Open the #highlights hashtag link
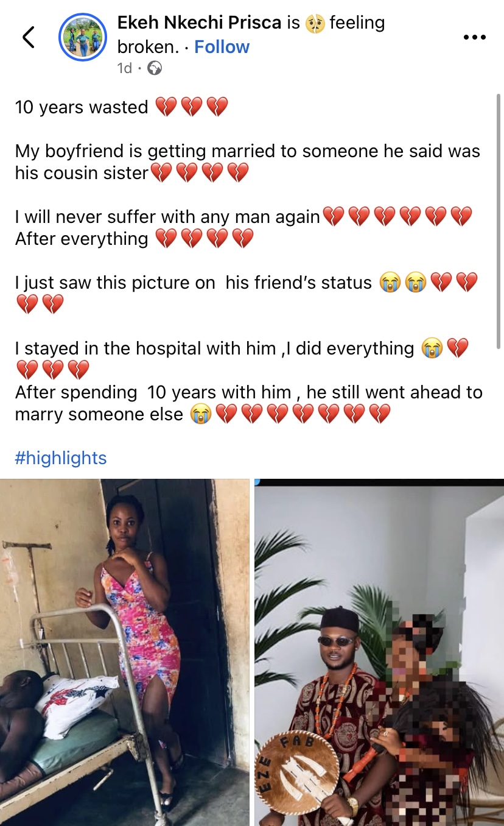Screen dimensions: 504x826 [60, 457]
